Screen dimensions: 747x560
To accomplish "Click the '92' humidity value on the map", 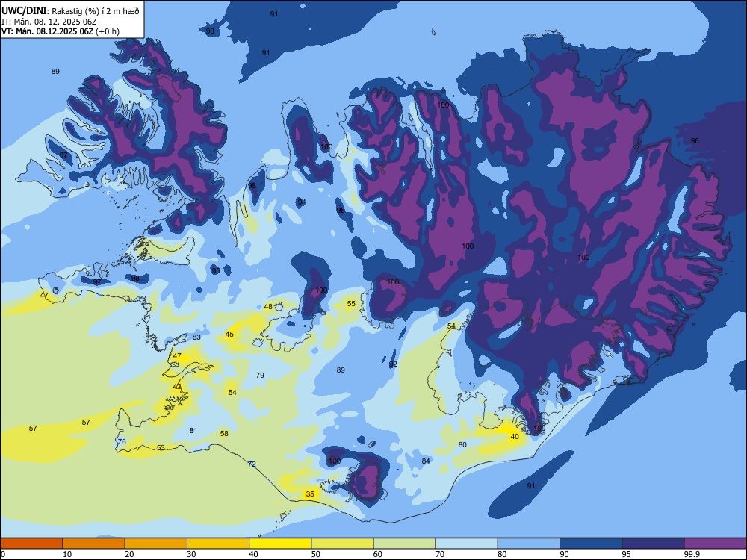I will (x=393, y=364).
